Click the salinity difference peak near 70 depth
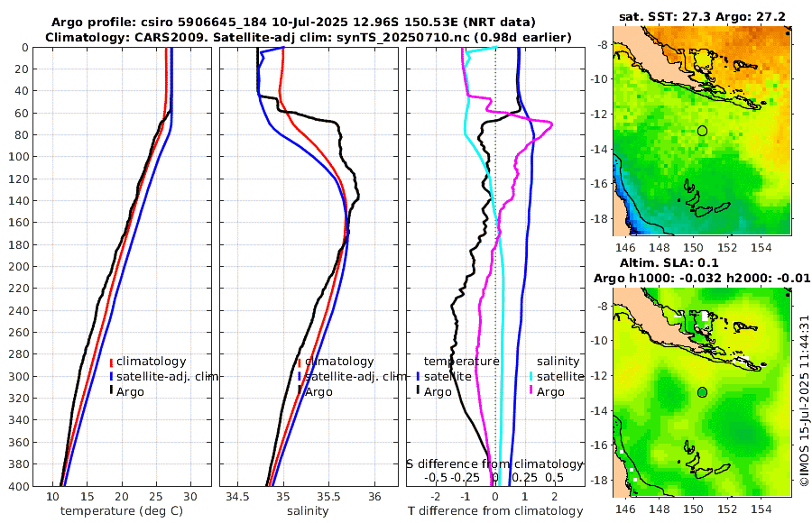The image size is (812, 523). tap(551, 124)
